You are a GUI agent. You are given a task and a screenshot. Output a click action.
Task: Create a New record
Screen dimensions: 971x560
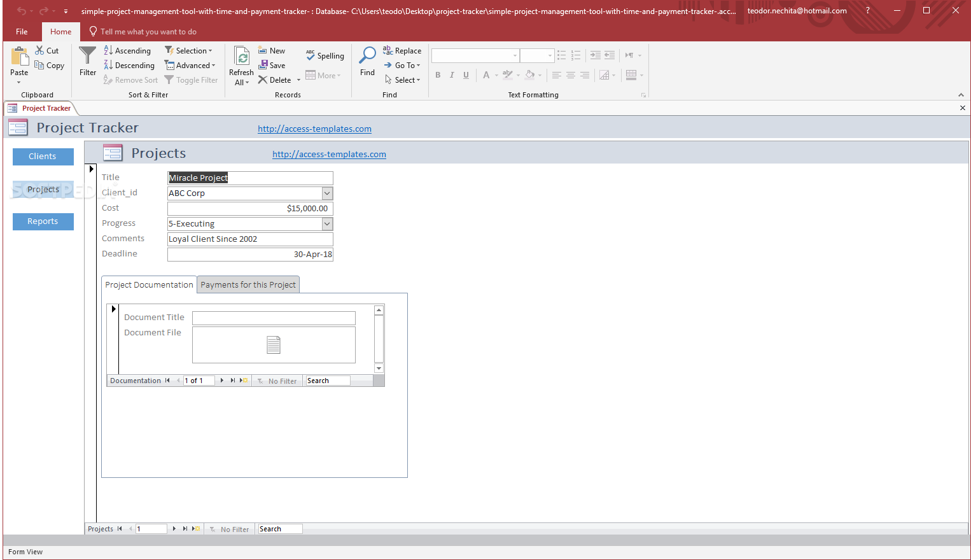tap(272, 50)
